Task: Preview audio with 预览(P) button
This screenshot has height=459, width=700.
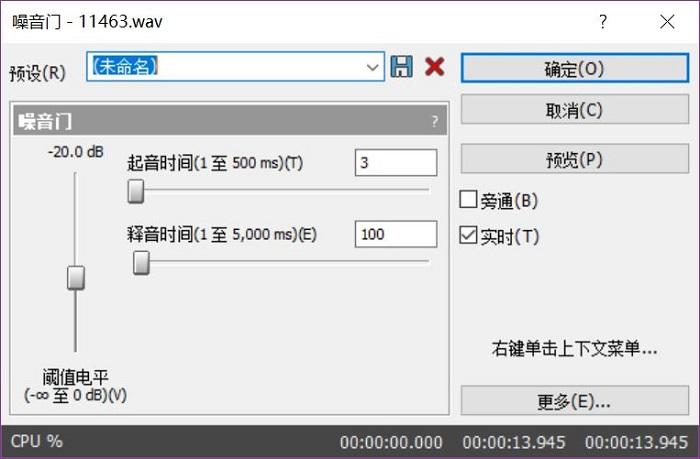Action: (x=575, y=159)
